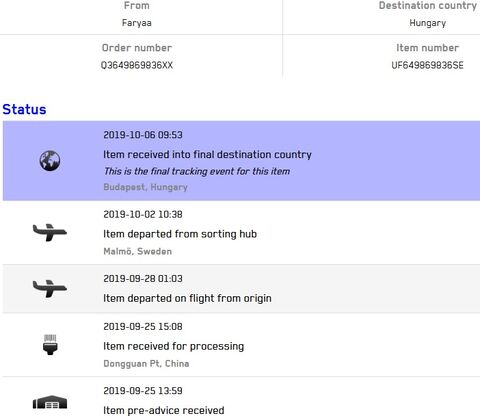Click the airplane icon beside Malmö sorting hub
Image resolution: width=480 pixels, height=416 pixels.
point(50,232)
